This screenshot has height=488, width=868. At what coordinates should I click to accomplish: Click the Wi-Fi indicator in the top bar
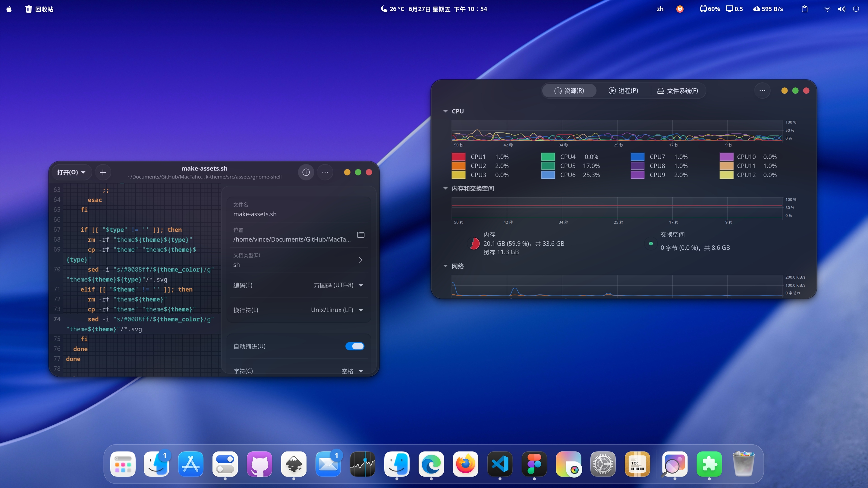827,9
